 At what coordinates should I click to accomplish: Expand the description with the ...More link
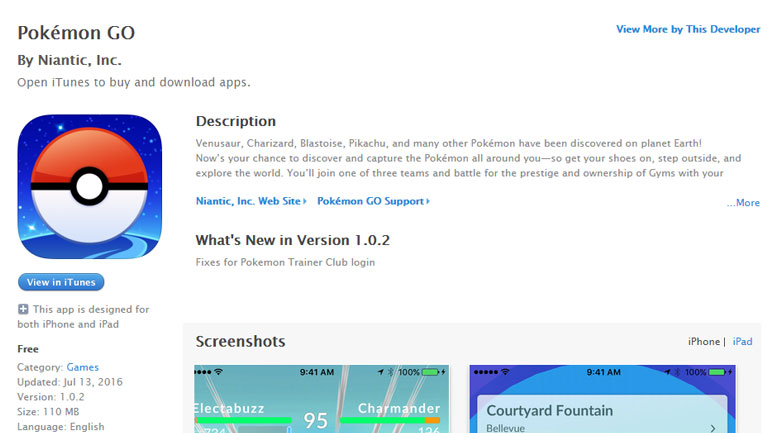[743, 203]
